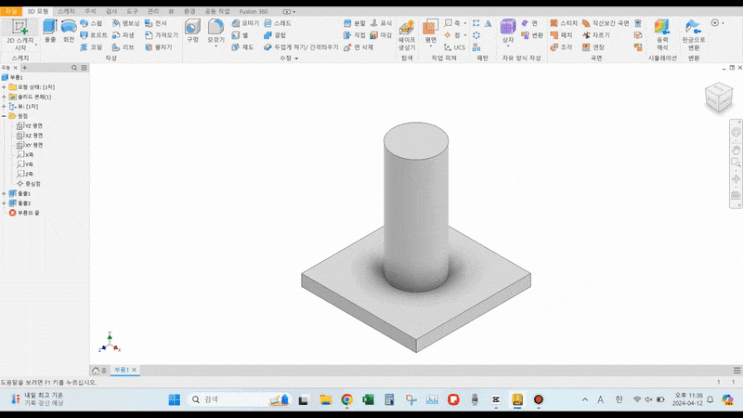Start a 2D sketch (2D 스케치 시작)
Screen dimensions: 743x418
tap(20, 32)
